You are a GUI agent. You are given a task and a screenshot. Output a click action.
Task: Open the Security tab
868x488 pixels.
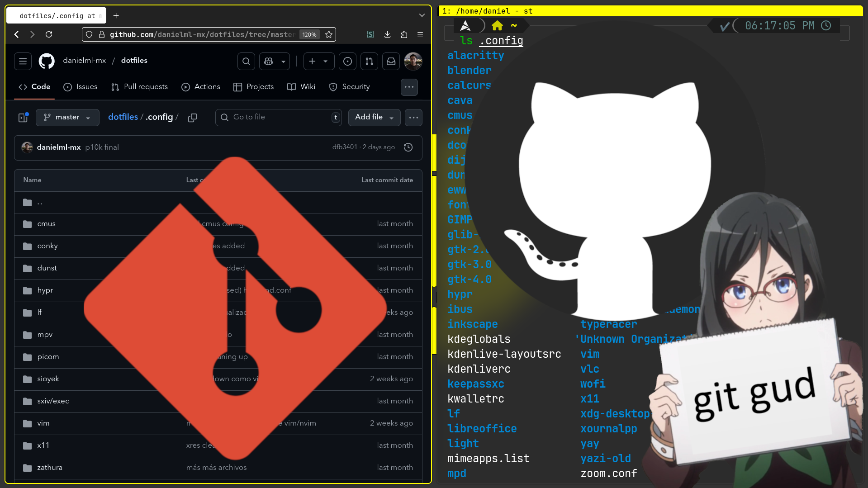pyautogui.click(x=349, y=87)
